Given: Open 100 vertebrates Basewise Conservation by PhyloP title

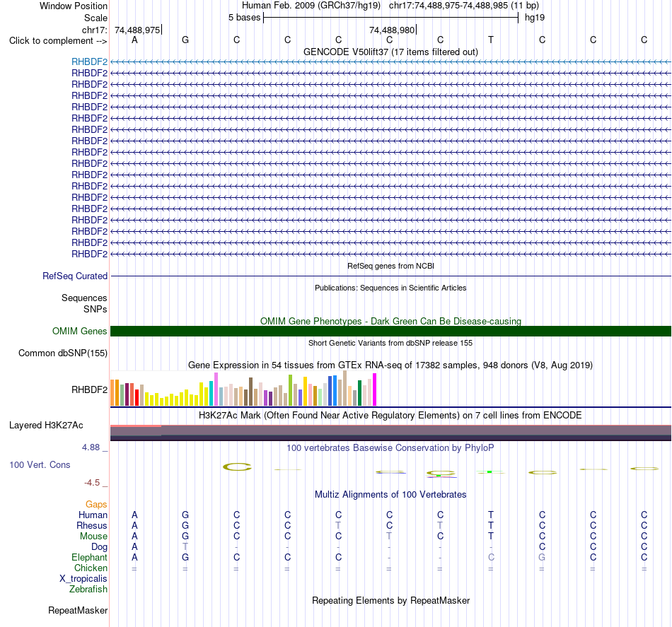Looking at the screenshot, I should click(x=390, y=447).
